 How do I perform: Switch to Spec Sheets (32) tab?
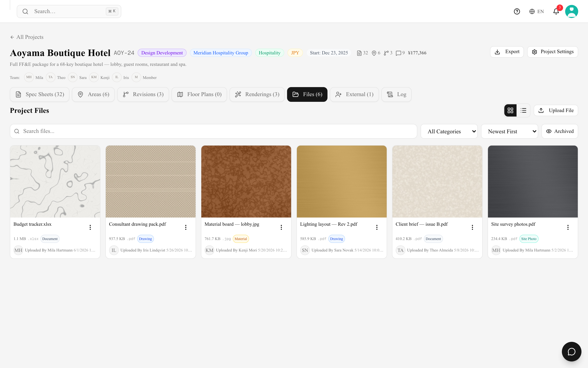40,94
